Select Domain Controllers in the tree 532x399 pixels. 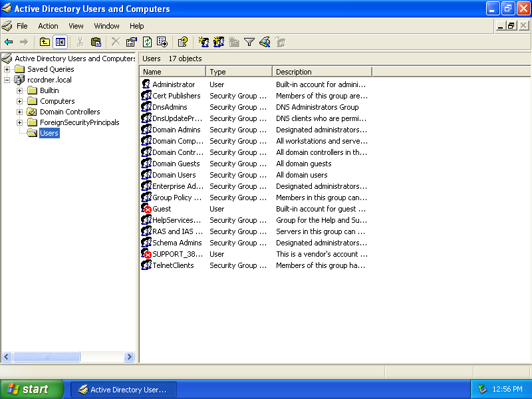tap(70, 112)
